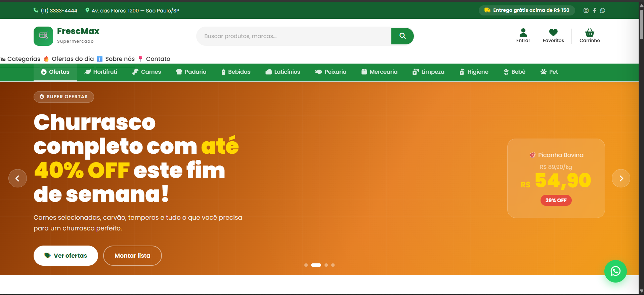Open the Categorias menu item
The height and width of the screenshot is (295, 644).
coord(20,59)
